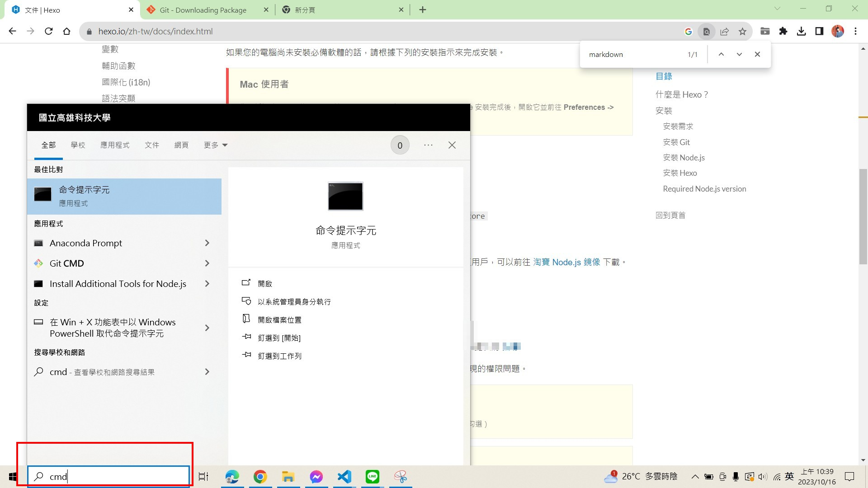This screenshot has height=488, width=868.
Task: Show hidden icons in the system tray
Action: pyautogui.click(x=695, y=476)
